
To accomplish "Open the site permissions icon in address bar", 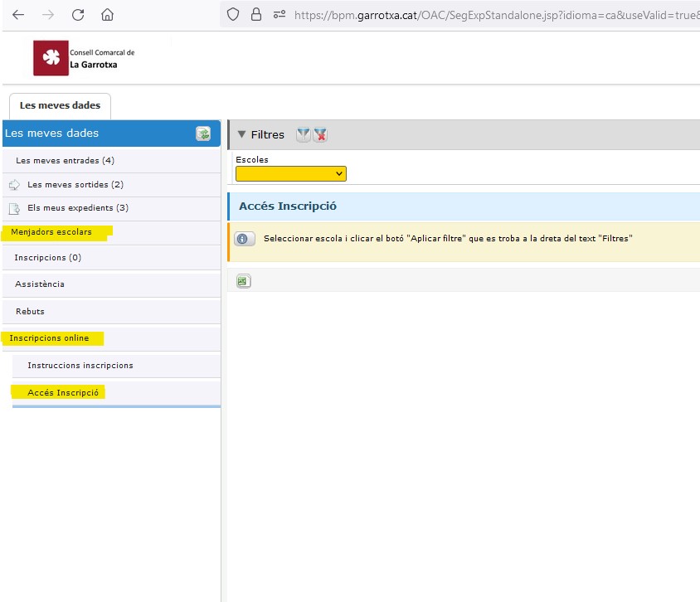I will click(x=280, y=15).
